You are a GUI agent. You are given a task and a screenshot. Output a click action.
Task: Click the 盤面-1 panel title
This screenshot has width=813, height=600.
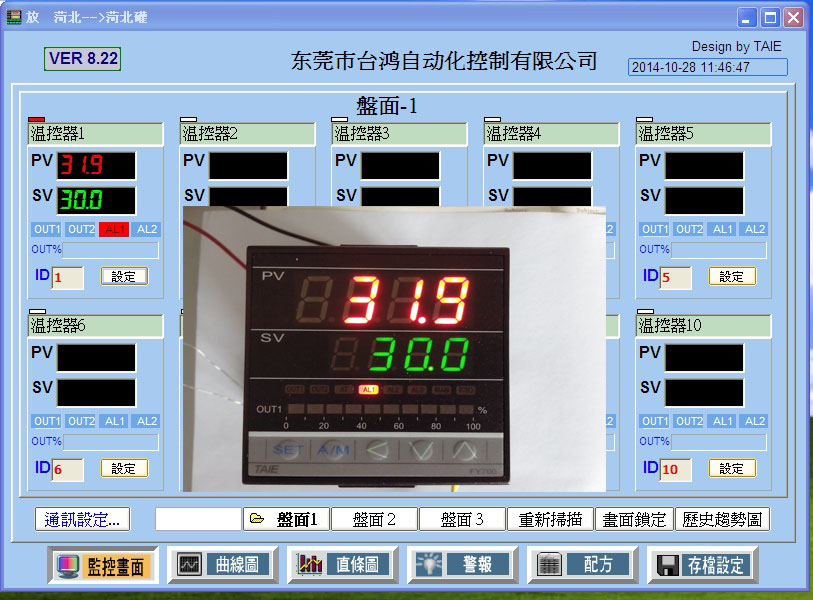click(x=387, y=106)
